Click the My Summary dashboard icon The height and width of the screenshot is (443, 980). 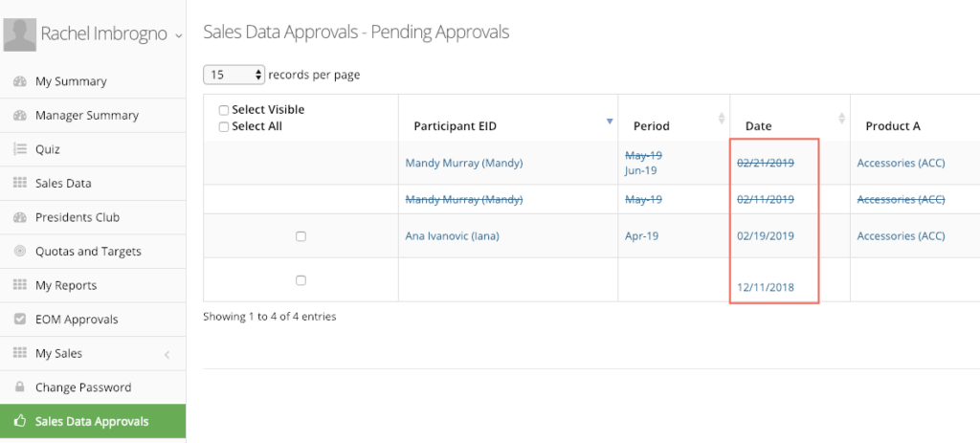tap(19, 81)
